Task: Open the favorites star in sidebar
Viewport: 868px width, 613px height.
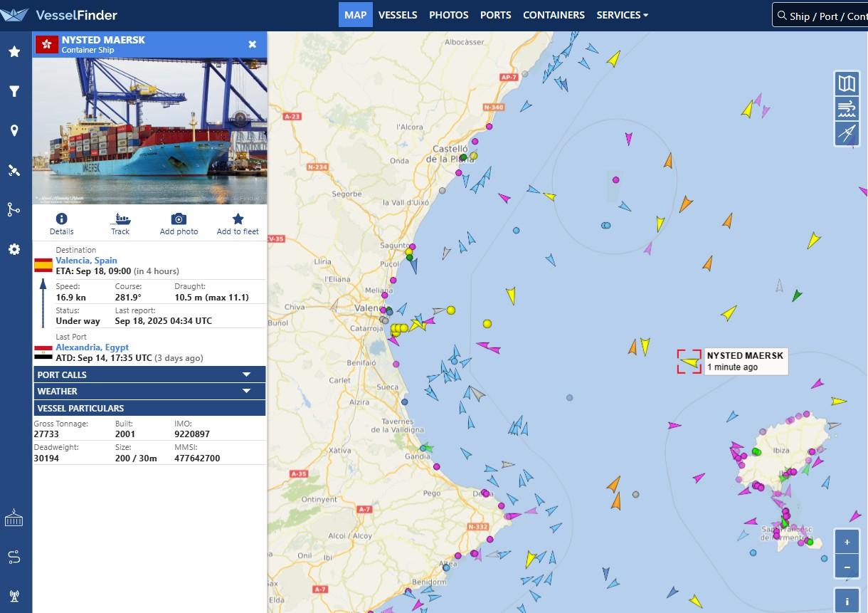Action: pos(14,51)
